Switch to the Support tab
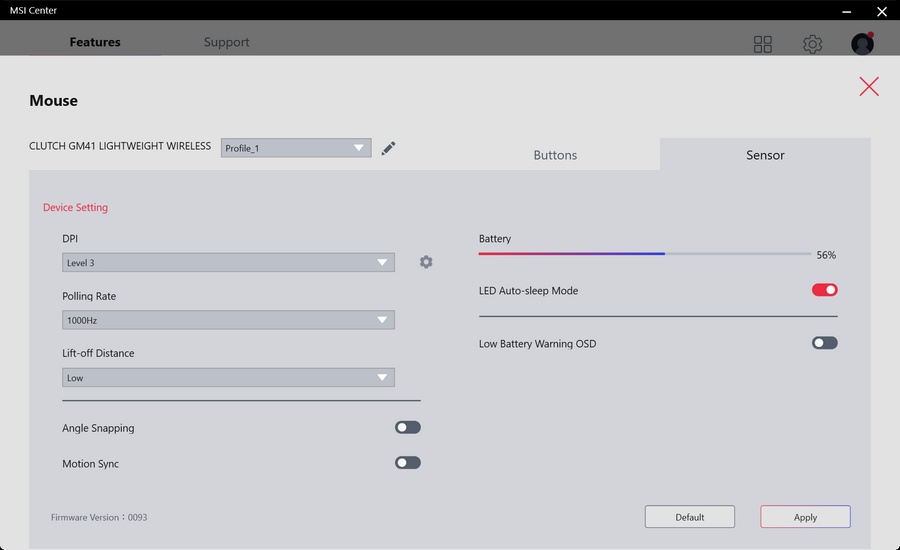Viewport: 900px width, 550px height. pos(226,42)
